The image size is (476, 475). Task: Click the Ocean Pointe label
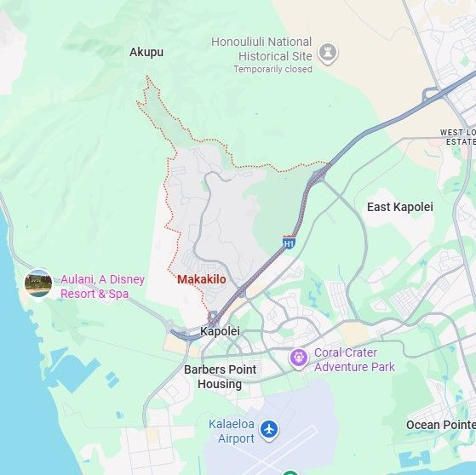click(441, 425)
